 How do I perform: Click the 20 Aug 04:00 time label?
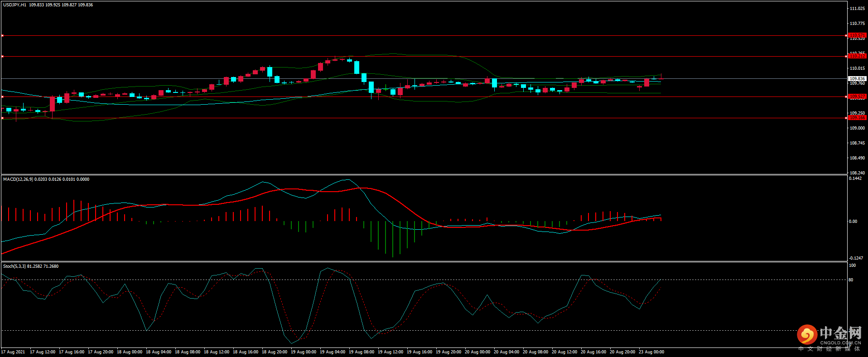[506, 352]
